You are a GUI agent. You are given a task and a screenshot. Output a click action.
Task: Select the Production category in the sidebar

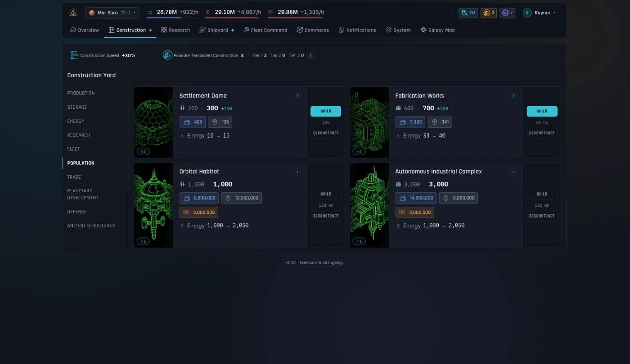tap(81, 93)
